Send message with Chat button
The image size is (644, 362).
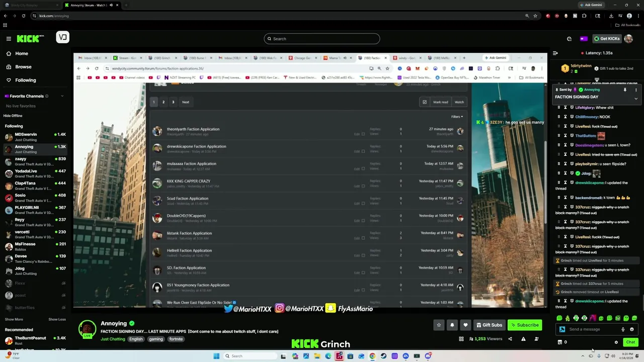[x=630, y=342]
